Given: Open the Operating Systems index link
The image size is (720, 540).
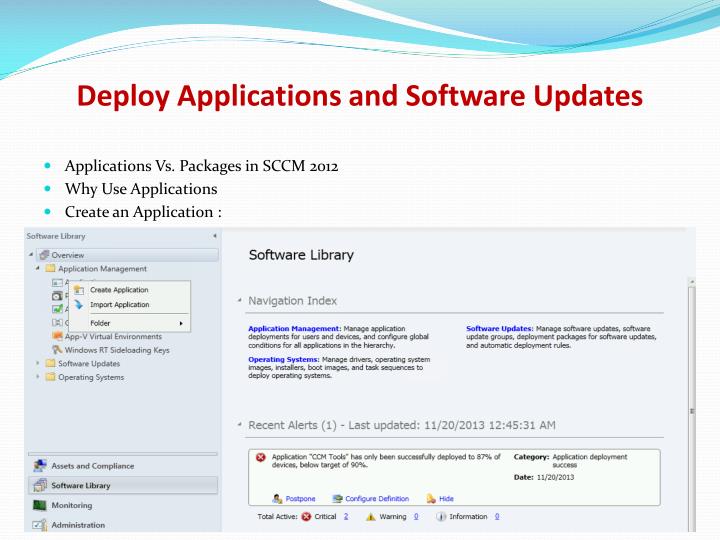Looking at the screenshot, I should [283, 360].
